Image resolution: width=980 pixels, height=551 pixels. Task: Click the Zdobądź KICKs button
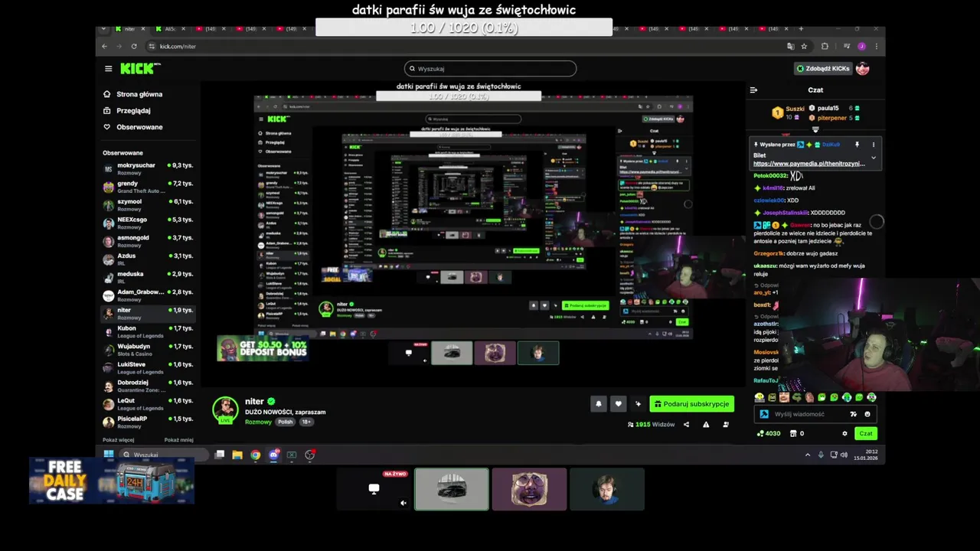click(x=823, y=69)
